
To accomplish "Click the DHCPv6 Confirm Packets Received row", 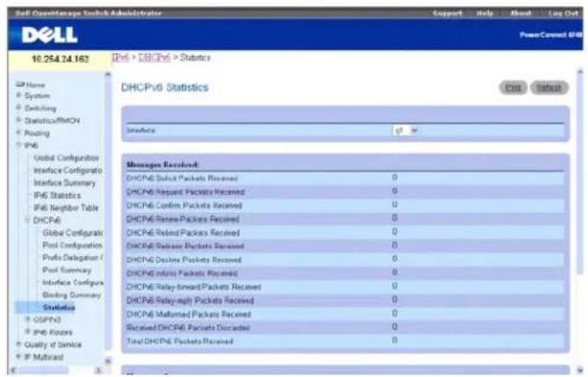I will click(345, 205).
